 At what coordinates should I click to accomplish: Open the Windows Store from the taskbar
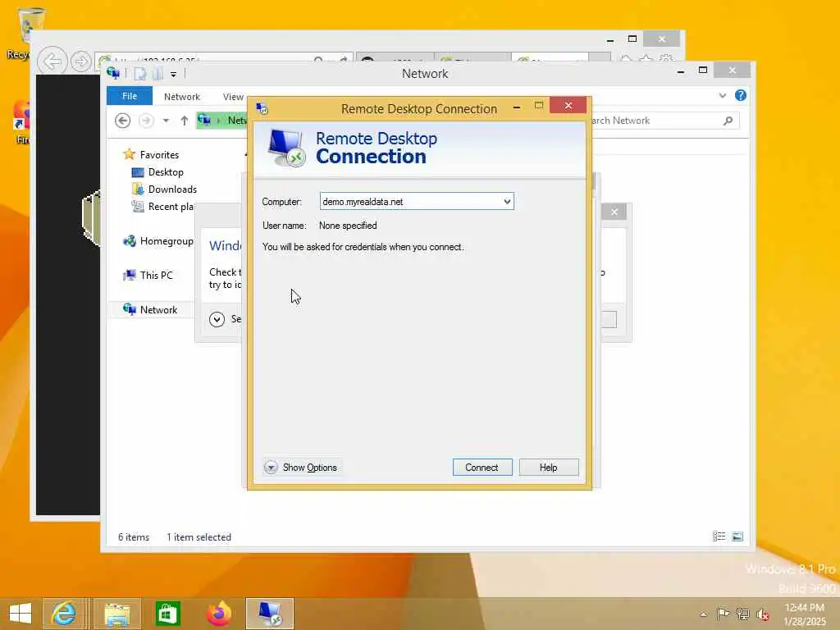(167, 614)
